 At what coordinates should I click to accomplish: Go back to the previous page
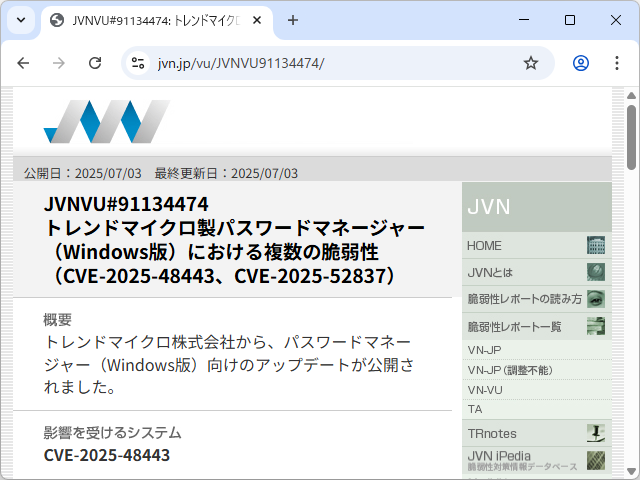tap(23, 63)
